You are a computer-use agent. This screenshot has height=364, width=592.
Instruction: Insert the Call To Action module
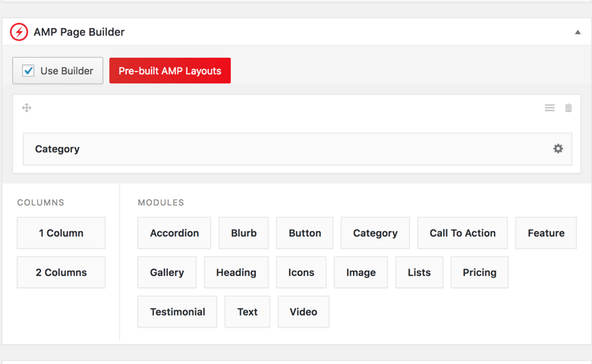click(462, 233)
